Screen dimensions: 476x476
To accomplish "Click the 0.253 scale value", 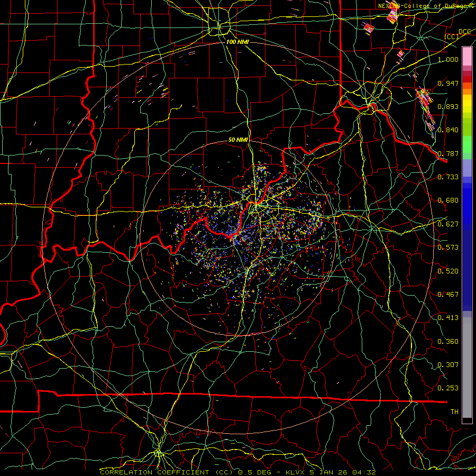I will point(448,388).
